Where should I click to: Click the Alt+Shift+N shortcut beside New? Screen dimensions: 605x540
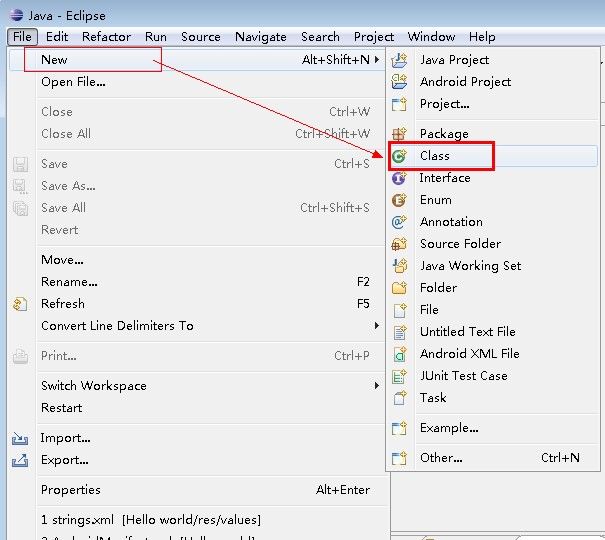[336, 59]
